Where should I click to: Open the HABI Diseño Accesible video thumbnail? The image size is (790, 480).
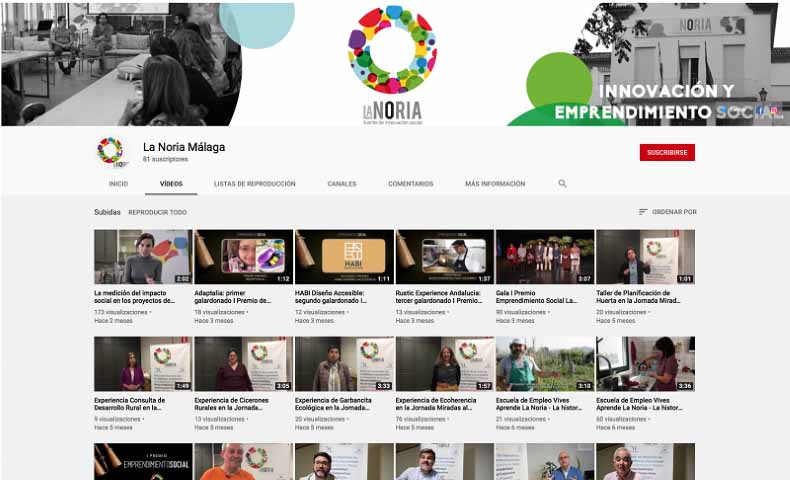coord(344,257)
